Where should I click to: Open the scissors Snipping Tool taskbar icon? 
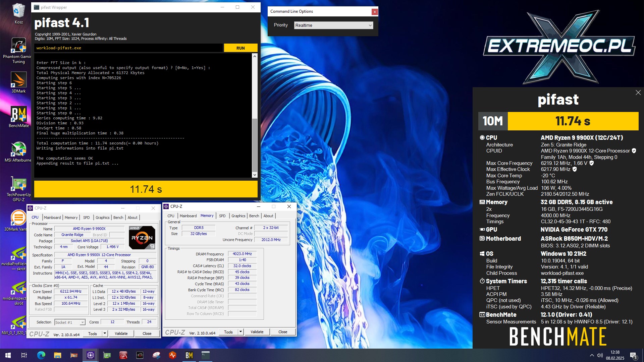coord(156,355)
